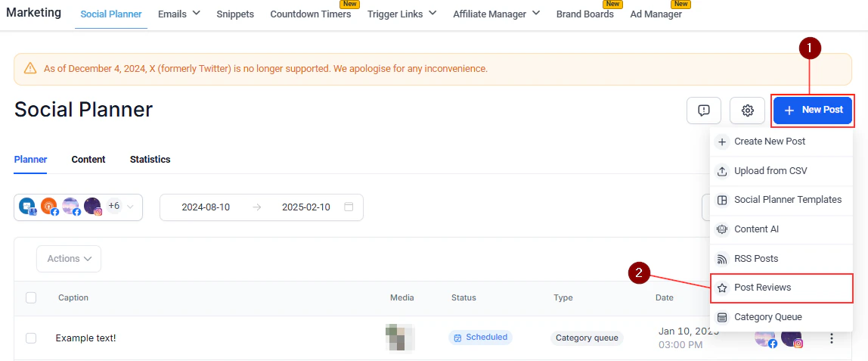Open RSS Posts menu entry
The image size is (868, 361).
781,259
